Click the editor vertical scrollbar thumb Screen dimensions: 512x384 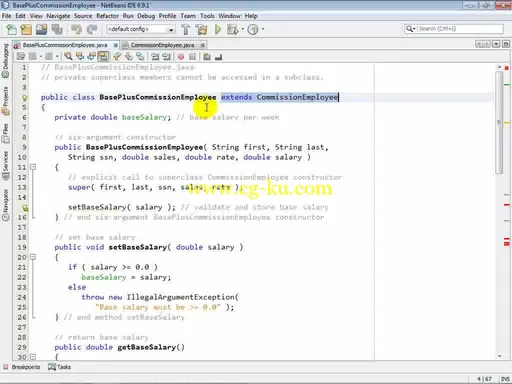click(x=499, y=123)
